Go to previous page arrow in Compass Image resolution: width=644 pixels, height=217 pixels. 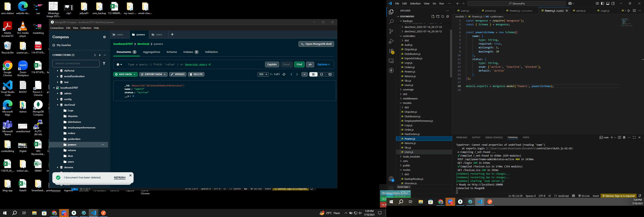291,74
